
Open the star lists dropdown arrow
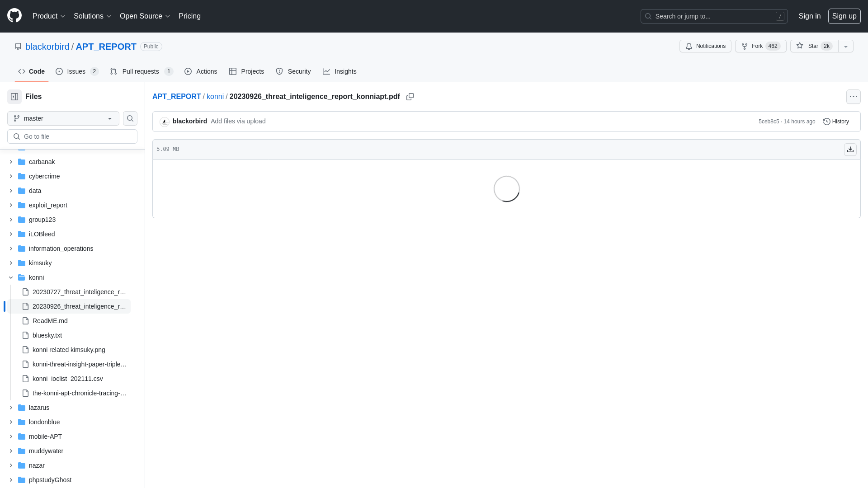[846, 46]
